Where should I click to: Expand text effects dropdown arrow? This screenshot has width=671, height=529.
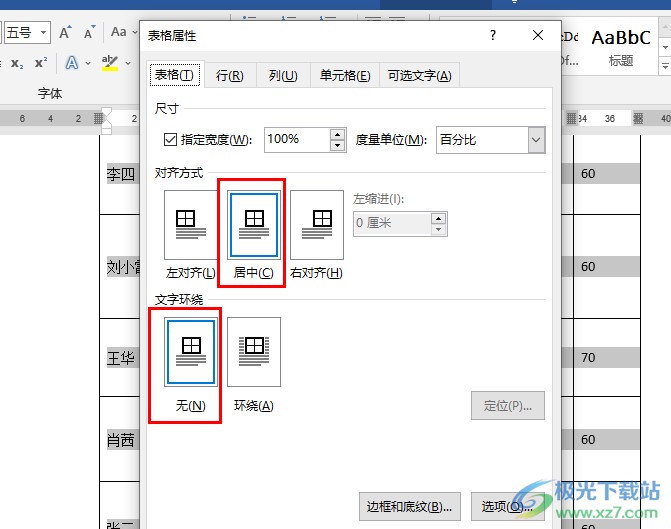point(88,63)
